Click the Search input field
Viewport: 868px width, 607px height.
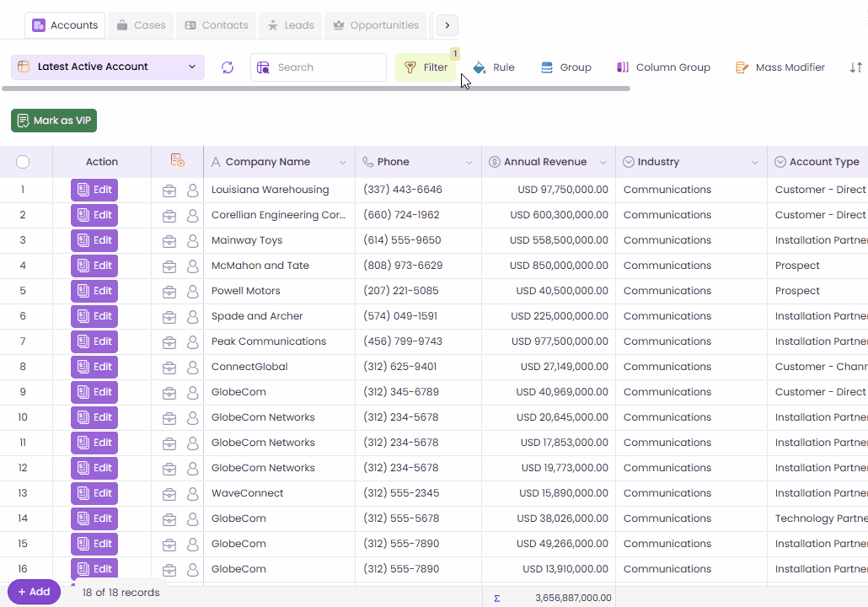click(328, 67)
